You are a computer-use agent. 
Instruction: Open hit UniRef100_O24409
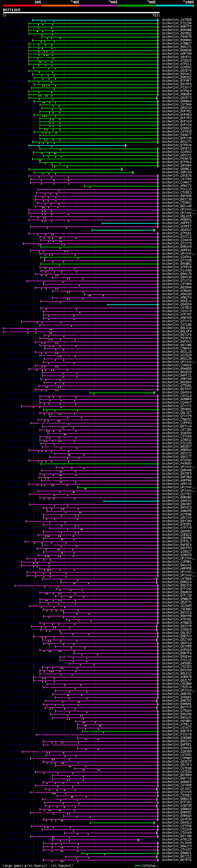coord(177,240)
